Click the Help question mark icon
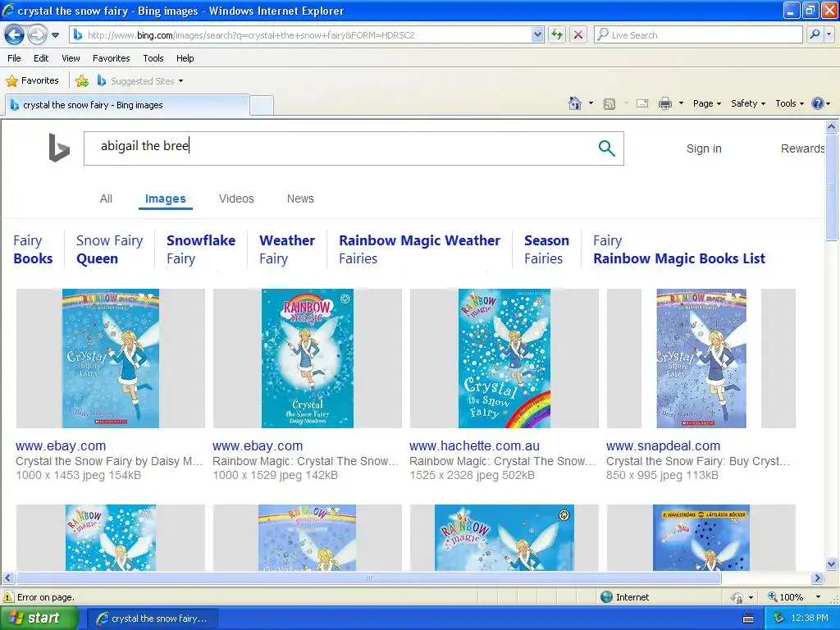 coord(818,103)
